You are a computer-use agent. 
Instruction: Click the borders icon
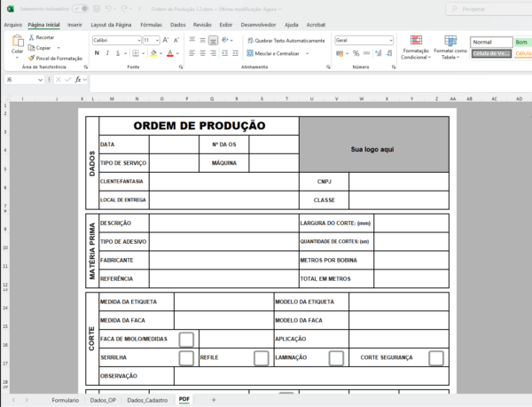click(x=136, y=53)
